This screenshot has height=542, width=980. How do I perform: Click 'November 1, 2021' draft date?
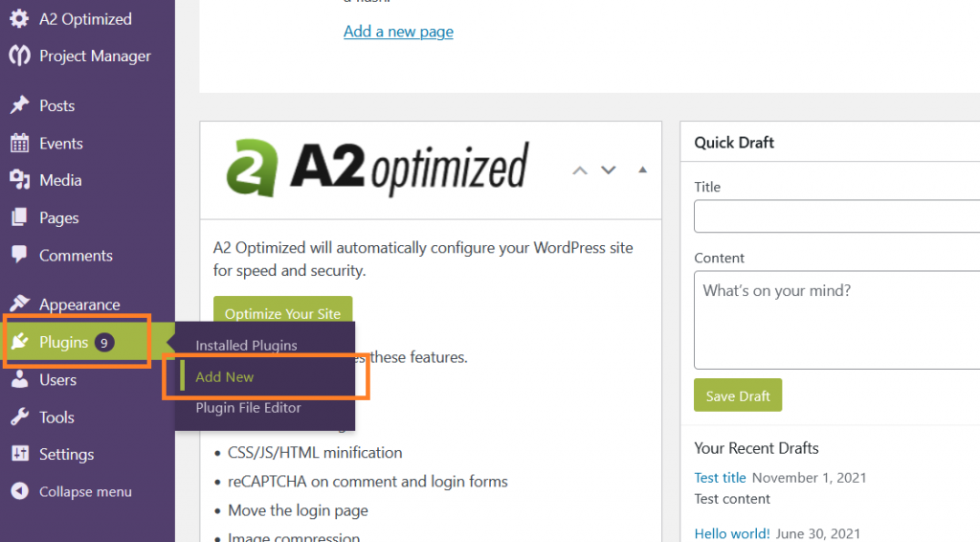[810, 478]
